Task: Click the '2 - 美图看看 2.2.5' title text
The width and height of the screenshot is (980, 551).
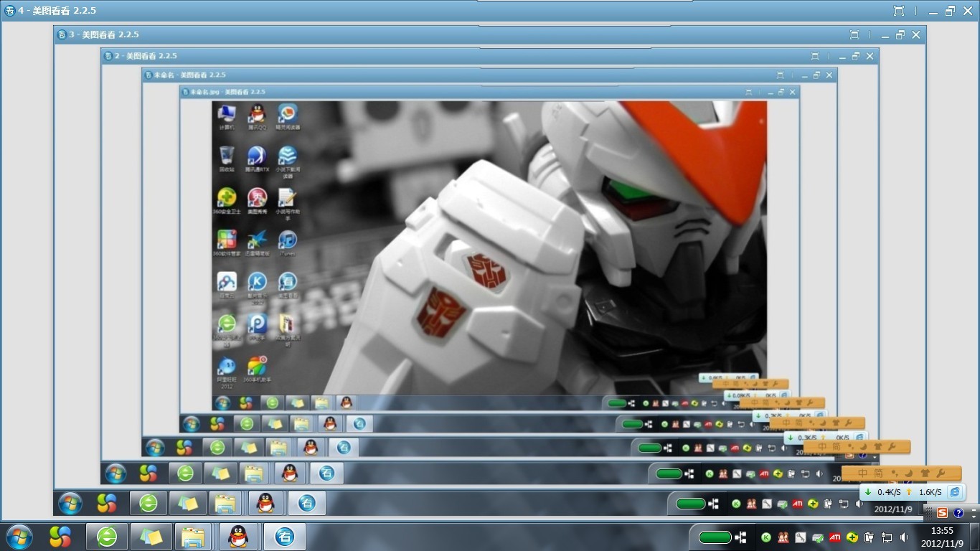Action: pyautogui.click(x=145, y=56)
